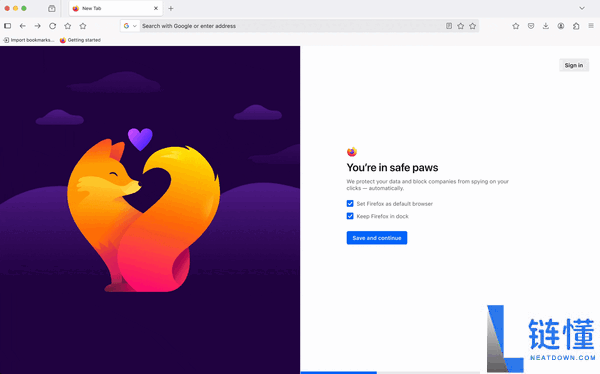The width and height of the screenshot is (600, 374).
Task: Go forward with the right arrow
Action: tap(38, 26)
